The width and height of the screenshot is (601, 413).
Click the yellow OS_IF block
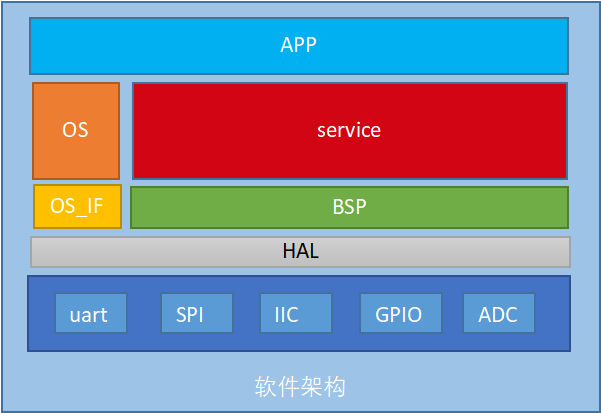77,206
